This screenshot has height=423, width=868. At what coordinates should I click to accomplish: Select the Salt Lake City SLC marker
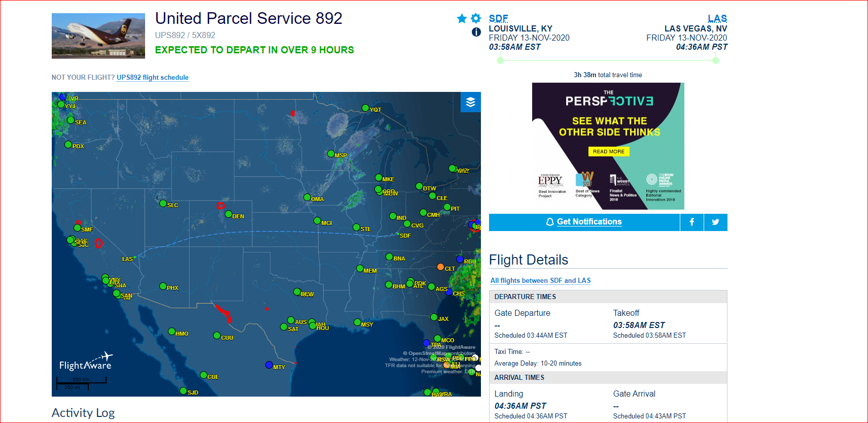point(163,204)
